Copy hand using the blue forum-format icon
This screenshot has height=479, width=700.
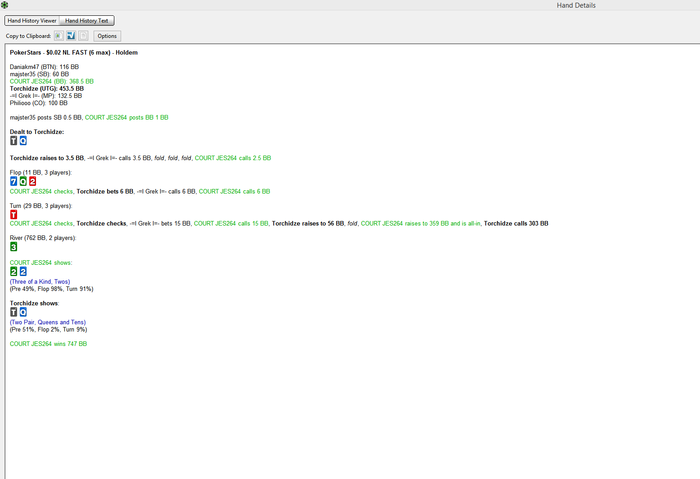pos(71,36)
